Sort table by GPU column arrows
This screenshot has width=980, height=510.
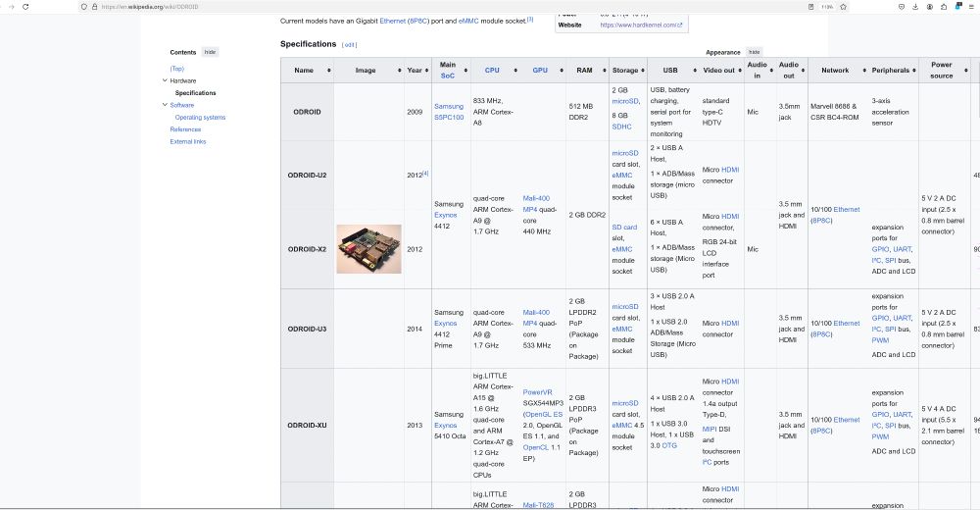pyautogui.click(x=562, y=70)
